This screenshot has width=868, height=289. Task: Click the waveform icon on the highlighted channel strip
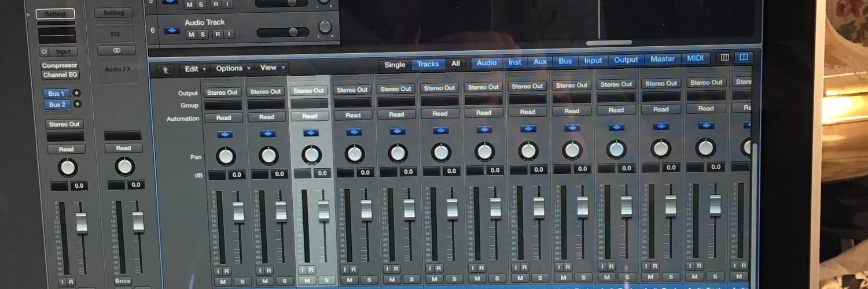pos(311,133)
